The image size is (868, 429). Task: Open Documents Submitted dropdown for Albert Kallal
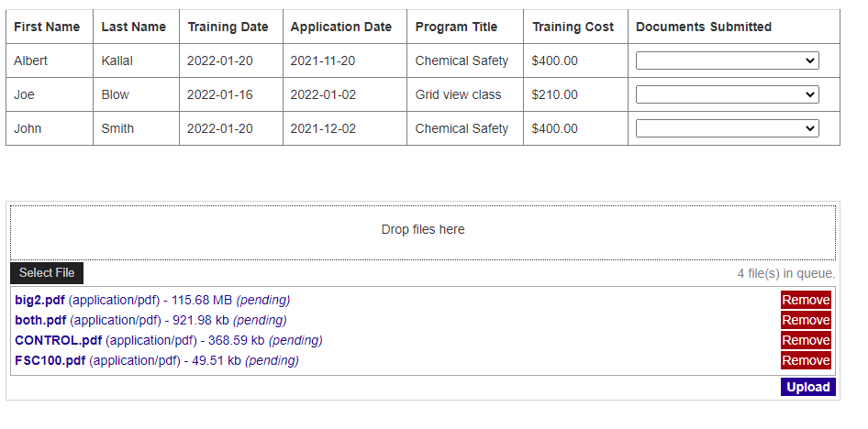(727, 60)
